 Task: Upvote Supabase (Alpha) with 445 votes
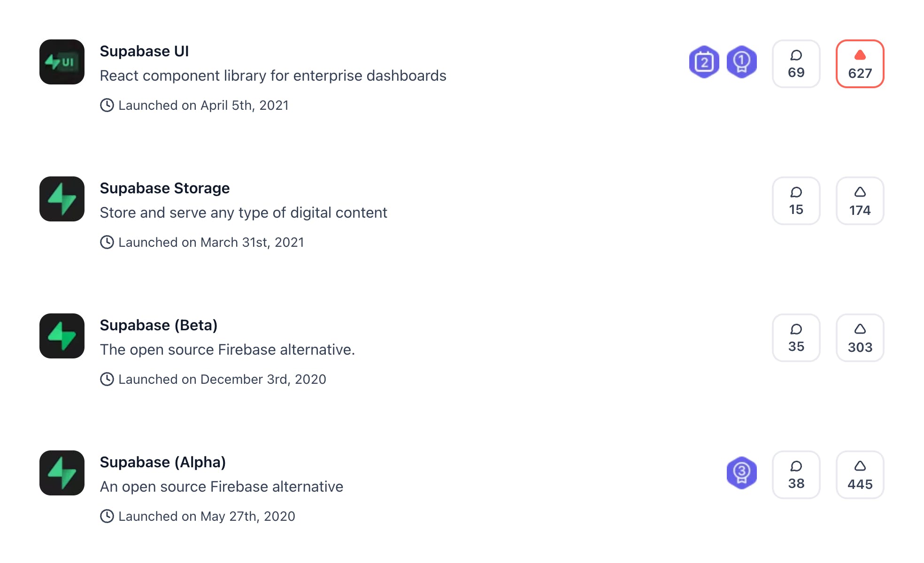tap(860, 475)
